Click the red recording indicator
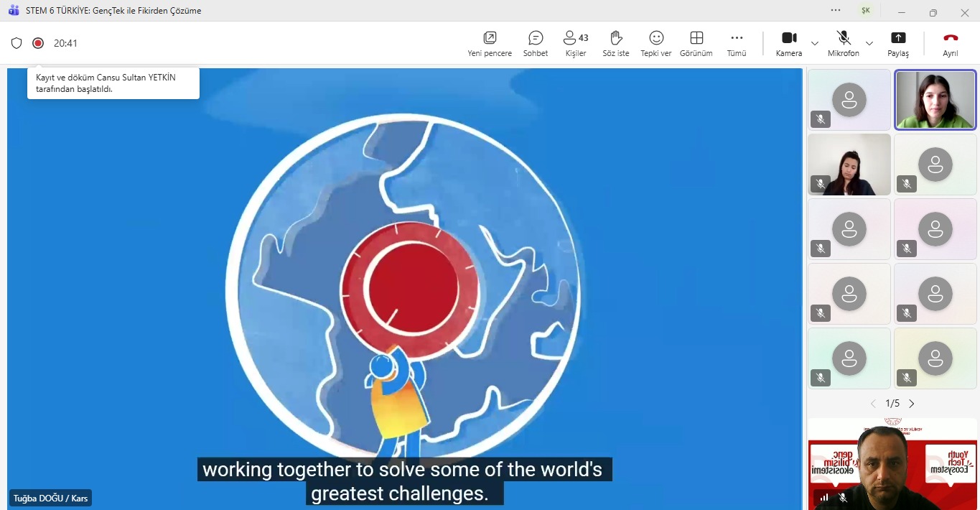This screenshot has height=510, width=980. (38, 43)
